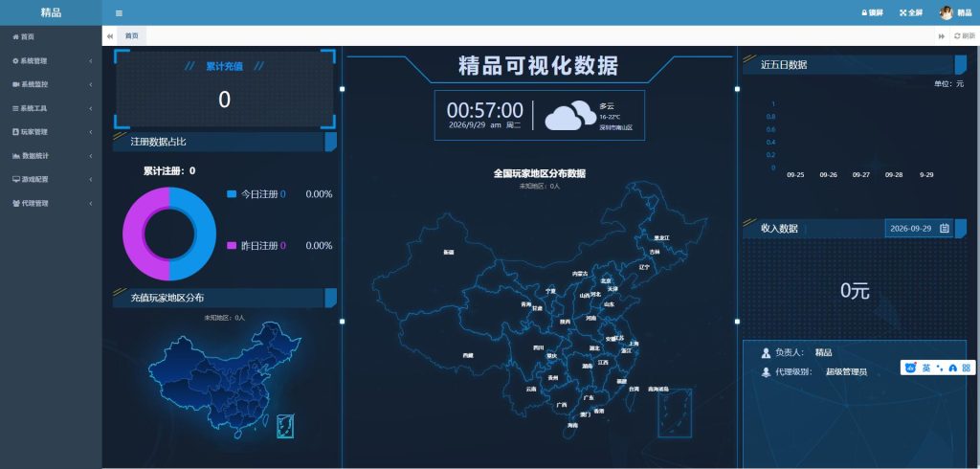Click the refresh icon labeled 刷新
Screen dimensions: 980x469
(x=957, y=36)
